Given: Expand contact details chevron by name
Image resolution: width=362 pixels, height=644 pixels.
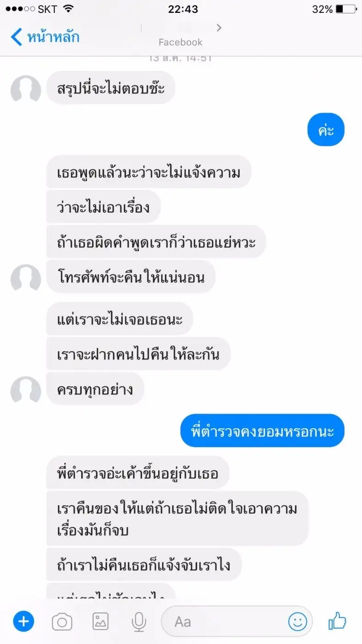Looking at the screenshot, I should pyautogui.click(x=219, y=28).
